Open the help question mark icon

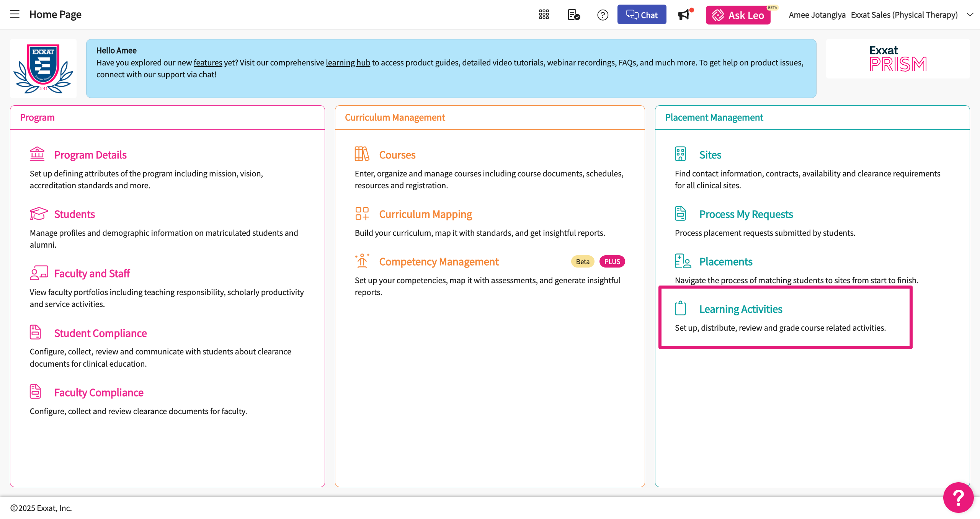603,15
